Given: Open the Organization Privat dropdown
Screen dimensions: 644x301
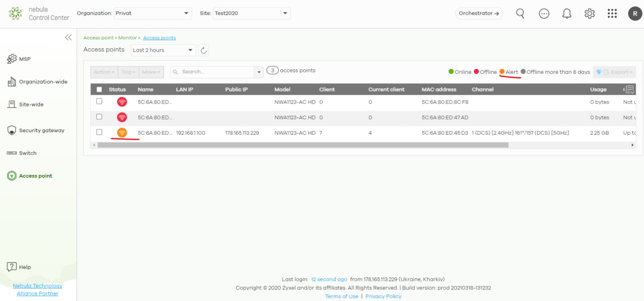Looking at the screenshot, I should [x=152, y=14].
